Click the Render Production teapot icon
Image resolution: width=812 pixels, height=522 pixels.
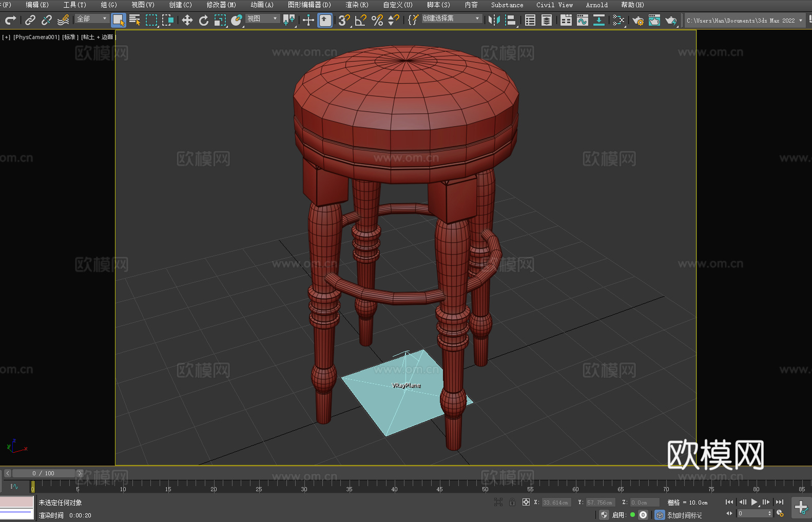(671, 20)
